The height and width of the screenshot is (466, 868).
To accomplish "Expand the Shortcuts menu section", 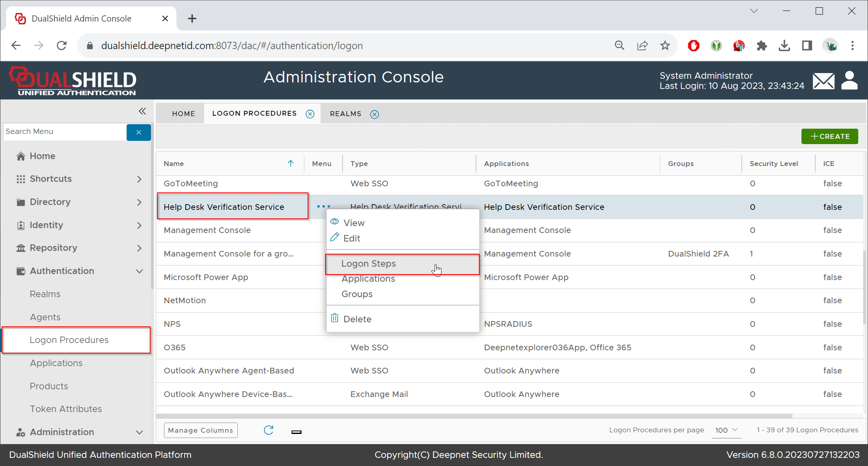I will coord(139,179).
